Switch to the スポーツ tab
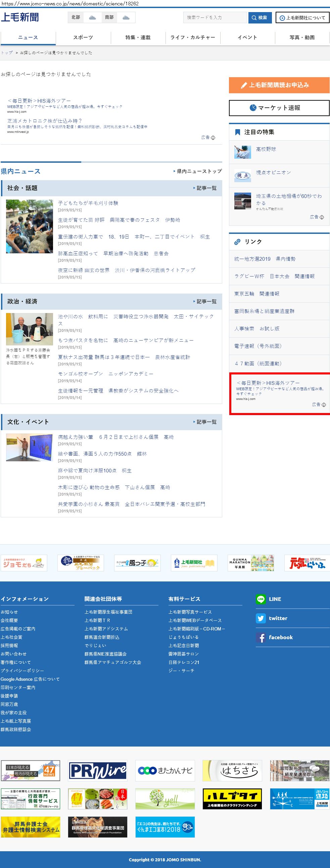Image resolution: width=330 pixels, height=868 pixels. pos(83,37)
